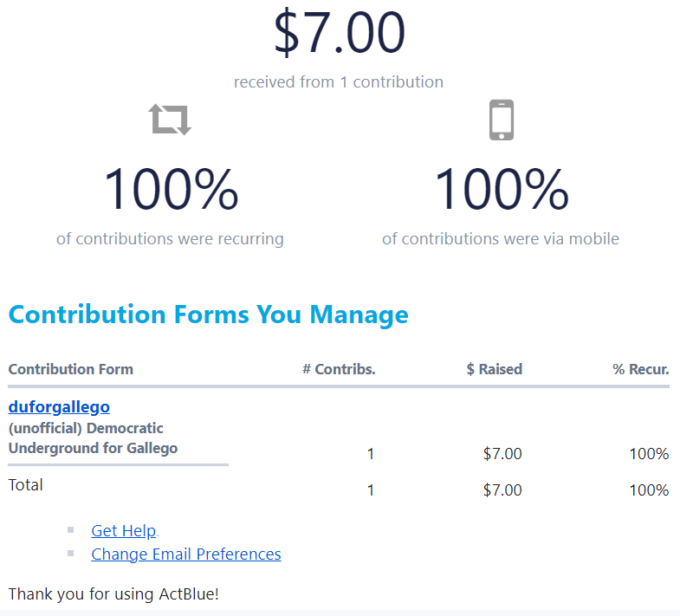The width and height of the screenshot is (680, 616).
Task: Click Change Email Preferences link
Action: [185, 554]
